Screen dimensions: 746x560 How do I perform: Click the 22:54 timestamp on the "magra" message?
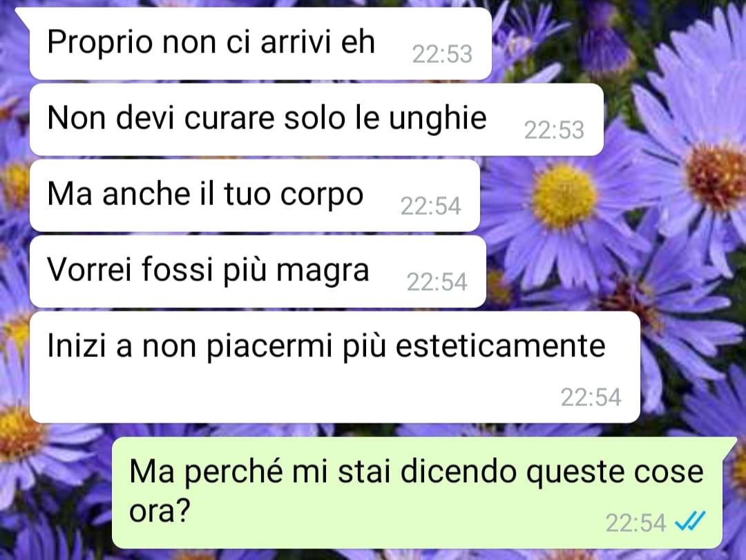[437, 282]
